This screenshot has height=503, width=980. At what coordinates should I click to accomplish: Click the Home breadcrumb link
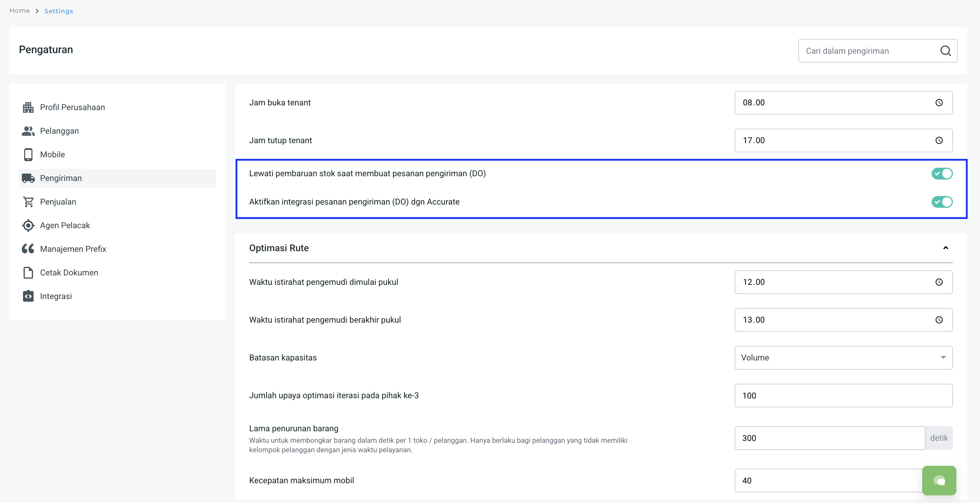tap(19, 11)
